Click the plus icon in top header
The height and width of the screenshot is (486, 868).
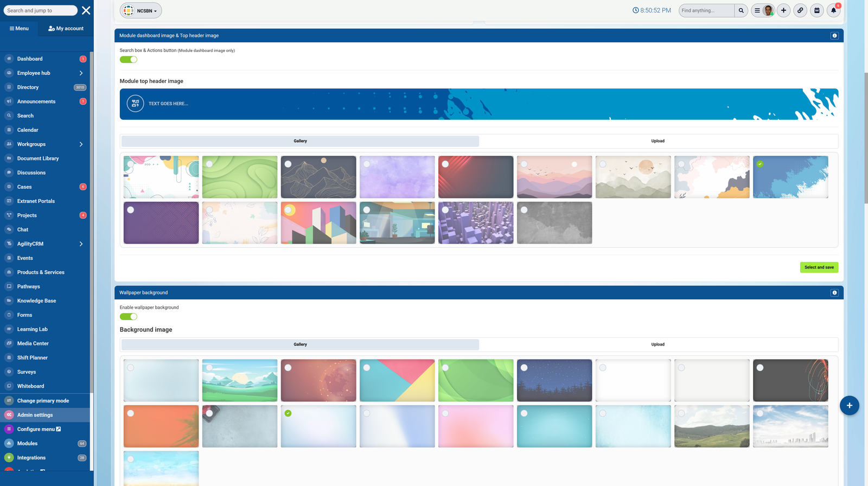click(783, 10)
